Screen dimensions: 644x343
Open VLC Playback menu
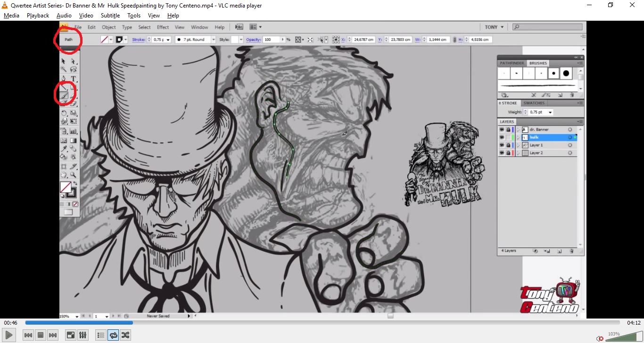pyautogui.click(x=38, y=16)
